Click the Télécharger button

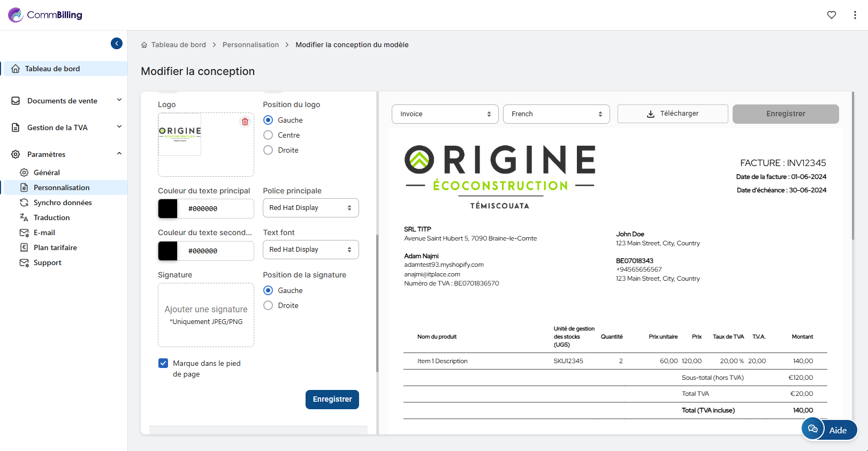[x=672, y=114]
